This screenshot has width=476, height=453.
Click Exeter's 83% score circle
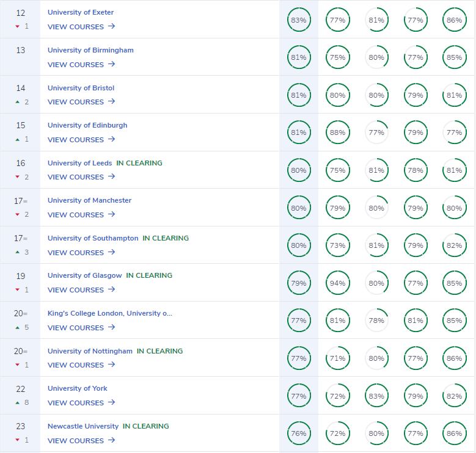[299, 20]
